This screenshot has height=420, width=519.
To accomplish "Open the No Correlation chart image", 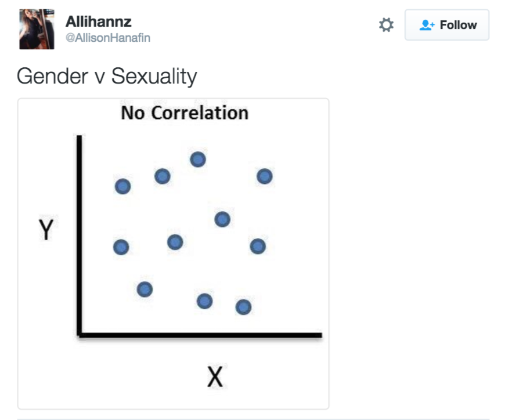I will click(173, 254).
